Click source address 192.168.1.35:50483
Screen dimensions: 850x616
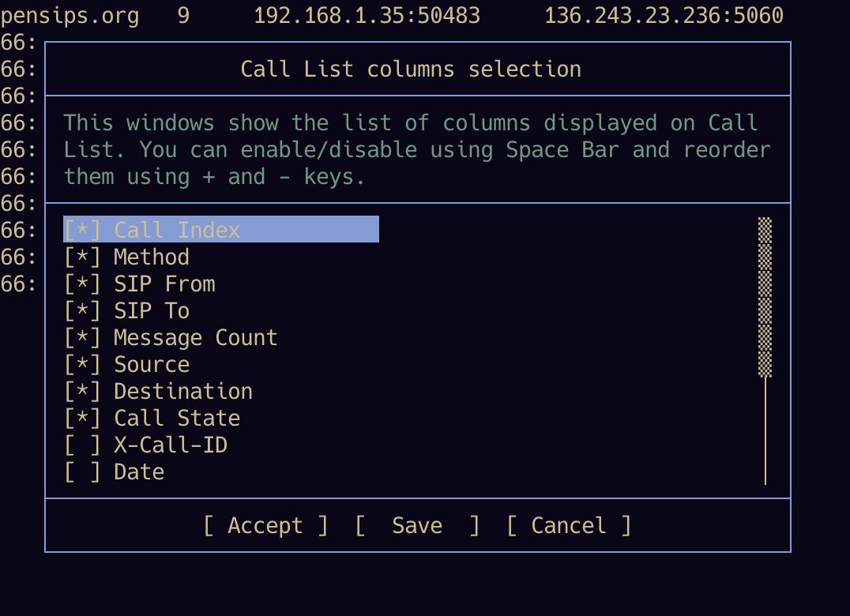pyautogui.click(x=367, y=15)
